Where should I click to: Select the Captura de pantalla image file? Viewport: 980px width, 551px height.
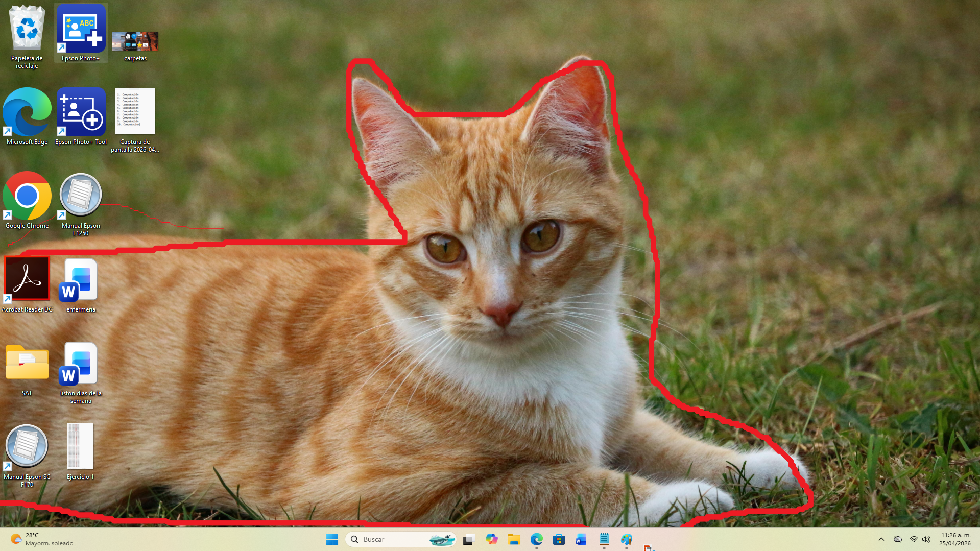(x=135, y=111)
